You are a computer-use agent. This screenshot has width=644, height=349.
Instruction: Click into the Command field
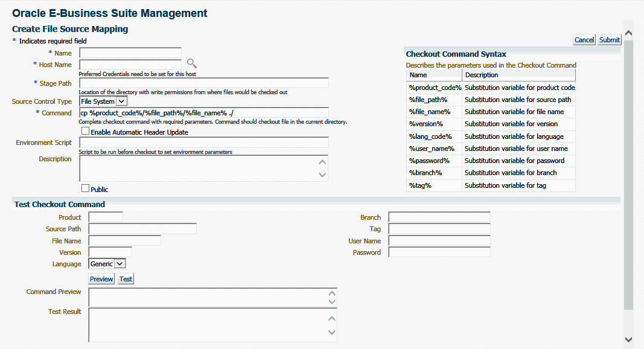pyautogui.click(x=204, y=113)
